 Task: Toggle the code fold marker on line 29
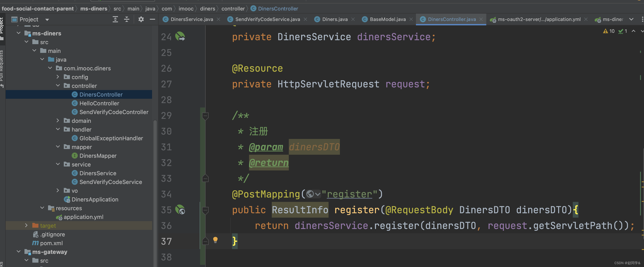[x=205, y=116]
